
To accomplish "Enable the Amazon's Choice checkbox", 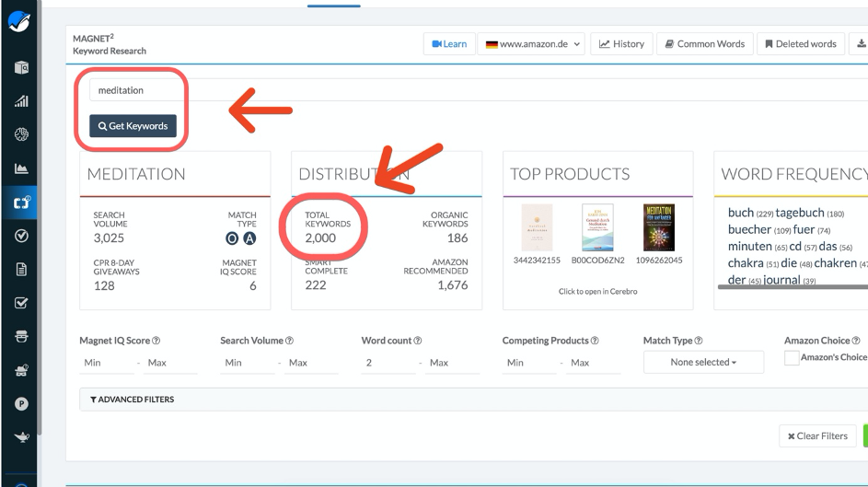I will [792, 358].
